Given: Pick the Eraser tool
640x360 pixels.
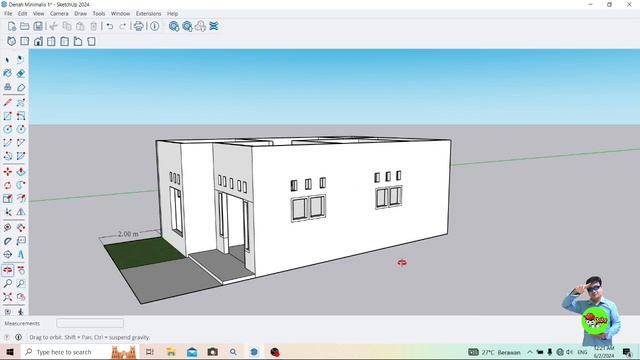Looking at the screenshot, I should pos(20,73).
